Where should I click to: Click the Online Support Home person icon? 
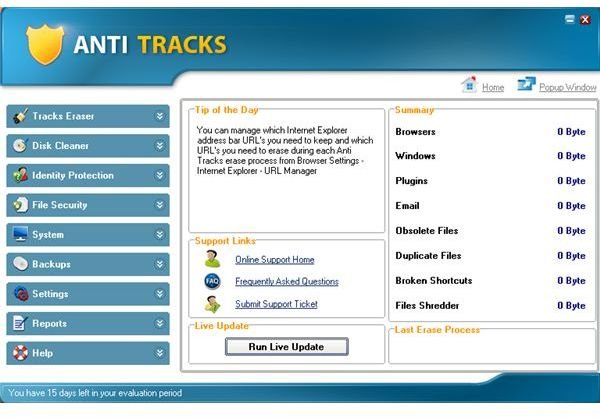tap(212, 259)
